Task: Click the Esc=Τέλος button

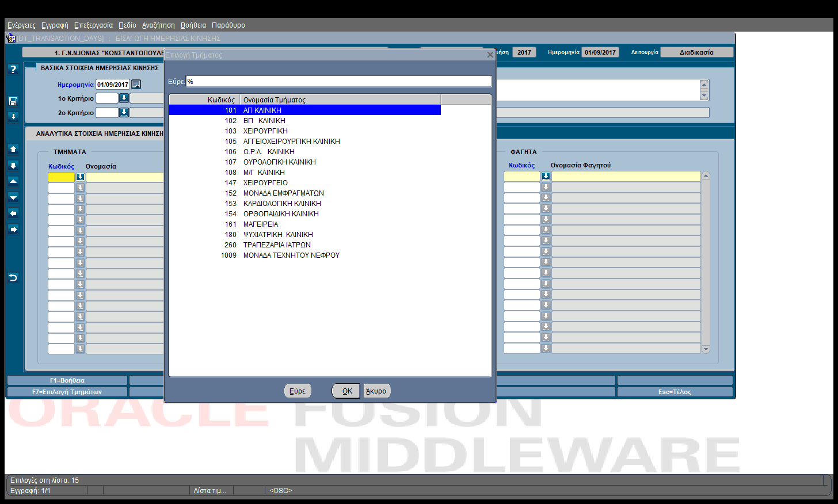Action: coord(675,392)
